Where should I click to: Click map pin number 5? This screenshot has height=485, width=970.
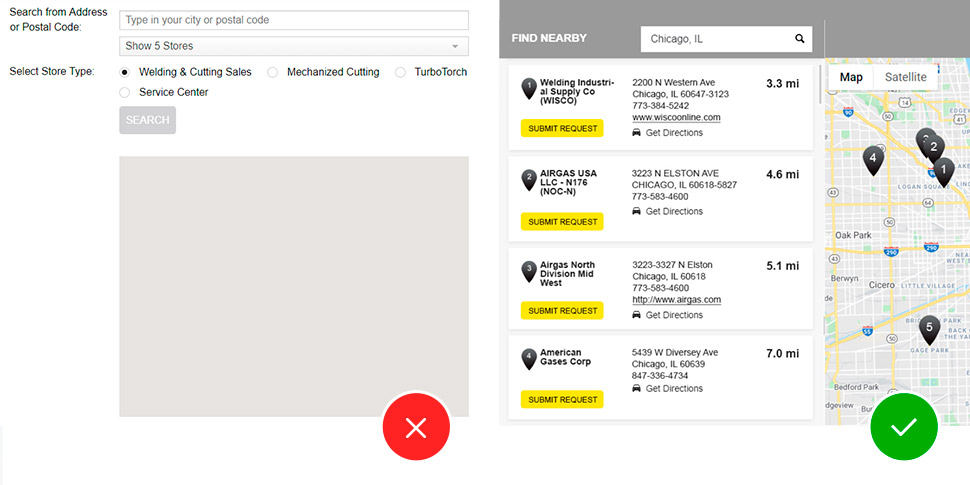[929, 328]
